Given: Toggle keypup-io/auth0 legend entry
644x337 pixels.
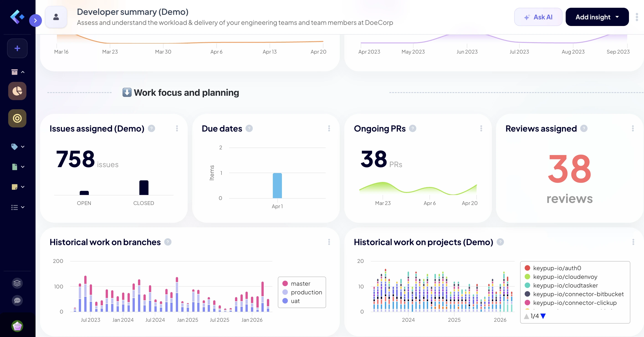Looking at the screenshot, I should click(553, 268).
